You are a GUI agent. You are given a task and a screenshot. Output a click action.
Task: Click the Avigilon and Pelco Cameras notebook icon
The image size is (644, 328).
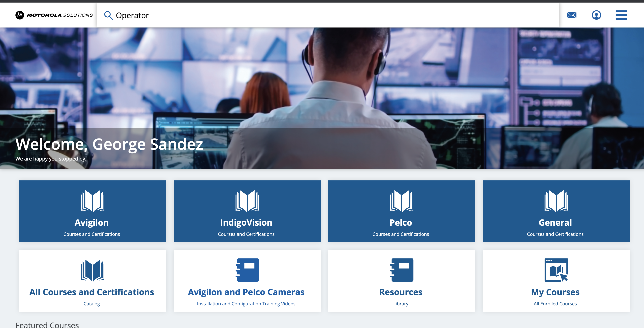coord(247,270)
